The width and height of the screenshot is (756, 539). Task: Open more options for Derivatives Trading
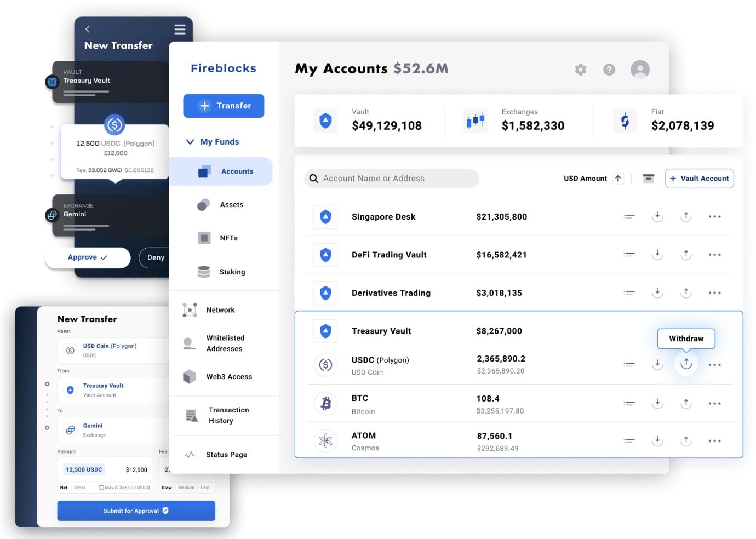pos(714,293)
